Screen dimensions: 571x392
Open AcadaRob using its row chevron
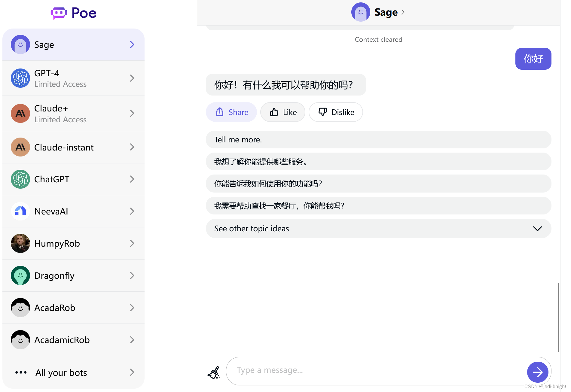(132, 308)
